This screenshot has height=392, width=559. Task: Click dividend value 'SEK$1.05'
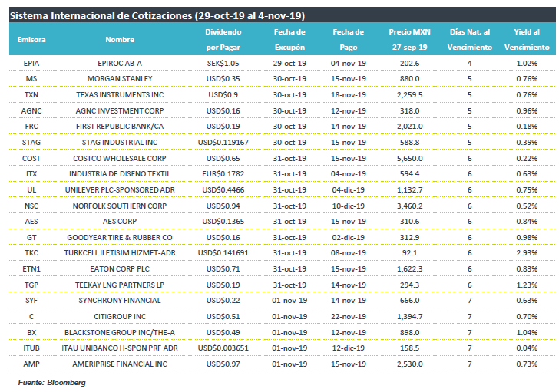(223, 64)
